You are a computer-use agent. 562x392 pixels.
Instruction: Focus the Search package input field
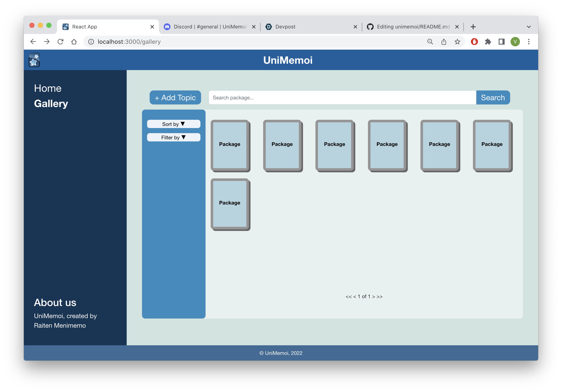[x=342, y=97]
